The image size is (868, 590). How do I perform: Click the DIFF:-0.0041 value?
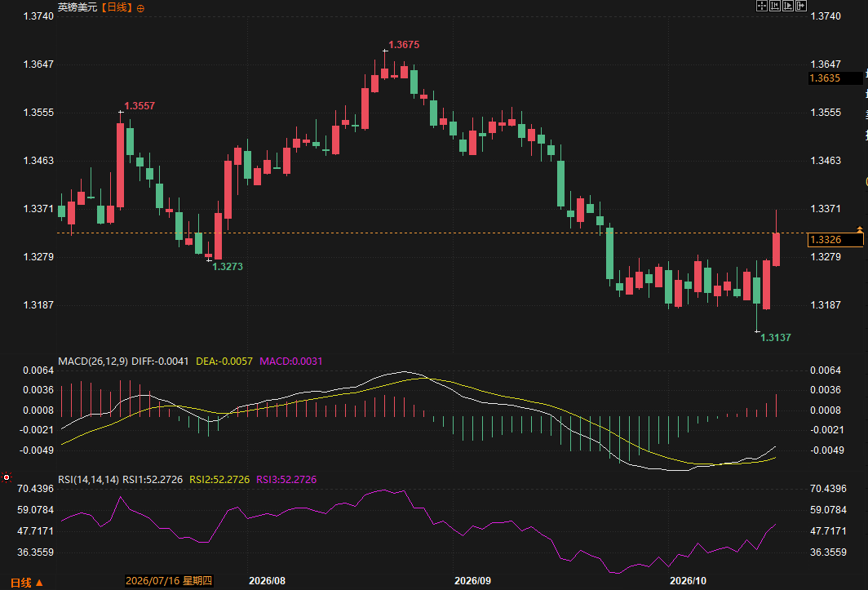160,362
